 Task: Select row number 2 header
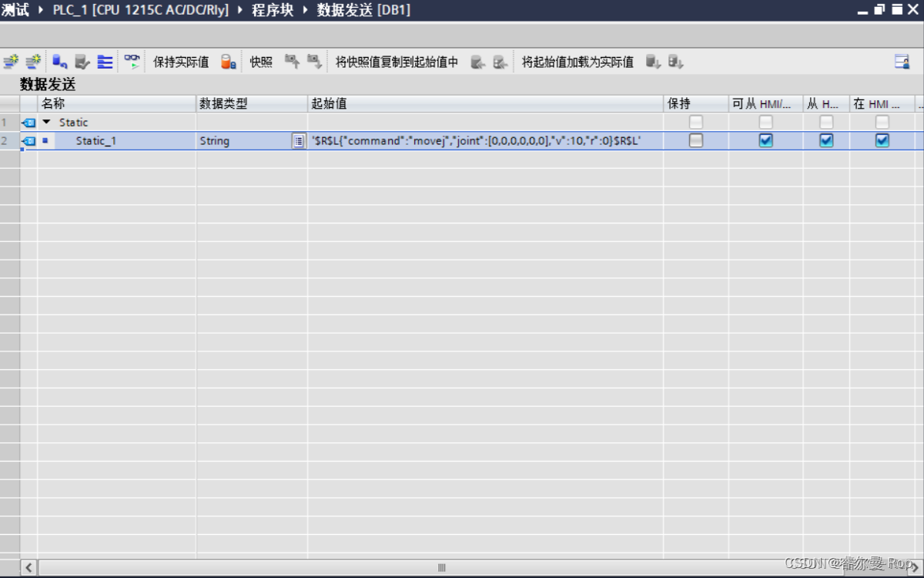pos(9,141)
